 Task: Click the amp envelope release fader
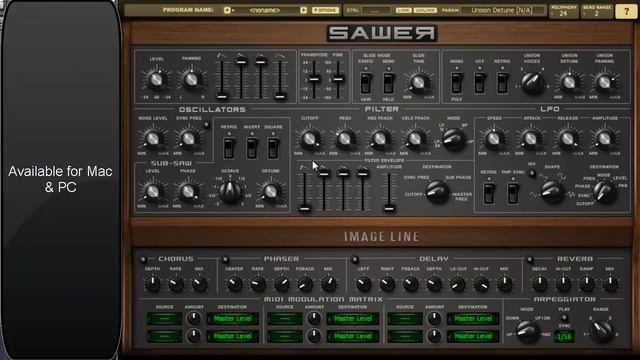tap(280, 97)
